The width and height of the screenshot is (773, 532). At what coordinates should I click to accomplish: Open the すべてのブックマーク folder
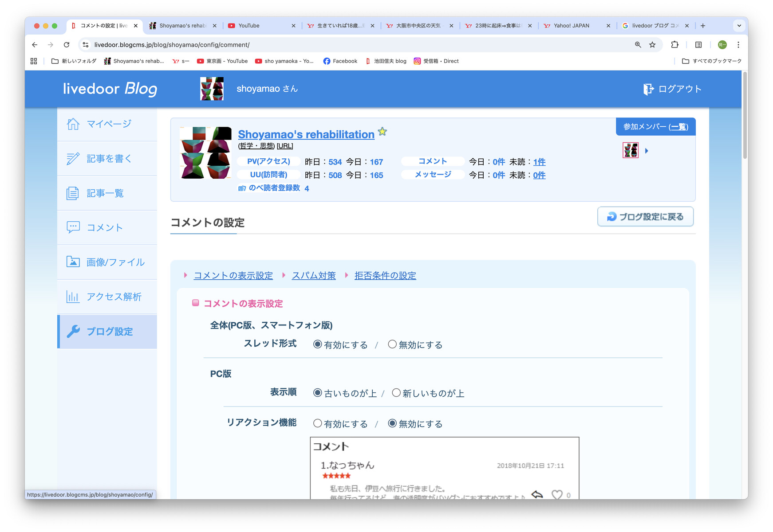point(712,61)
